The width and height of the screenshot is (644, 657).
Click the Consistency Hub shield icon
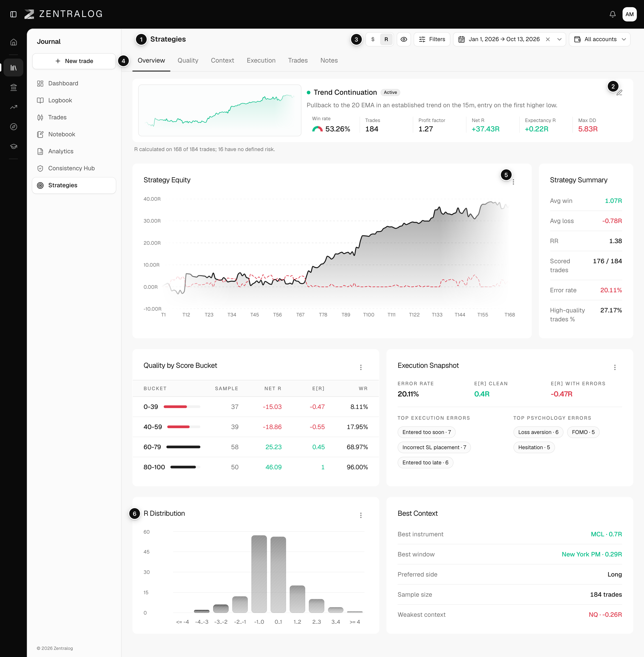pos(40,168)
